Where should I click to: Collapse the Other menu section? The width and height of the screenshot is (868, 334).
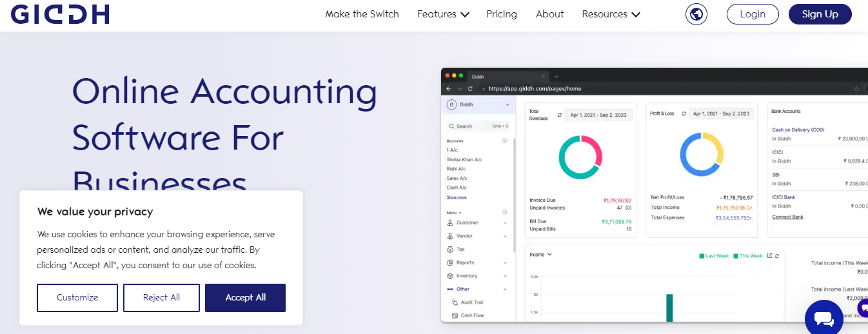[x=505, y=289]
